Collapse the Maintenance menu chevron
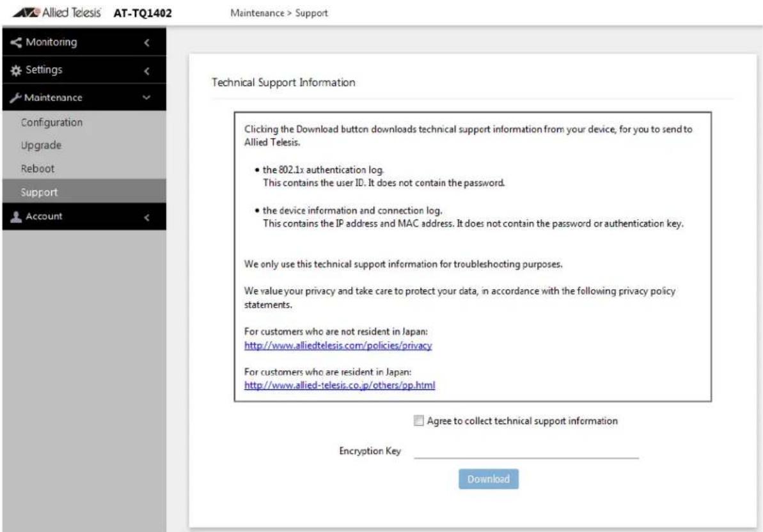Viewport: 763px width, 532px height. coord(146,98)
